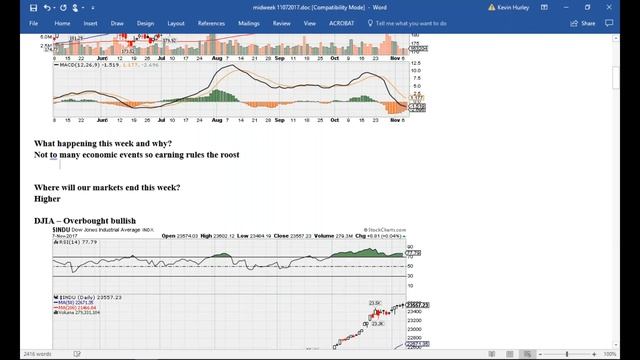The width and height of the screenshot is (640, 360).
Task: Select the Draw tab
Action: pyautogui.click(x=117, y=23)
